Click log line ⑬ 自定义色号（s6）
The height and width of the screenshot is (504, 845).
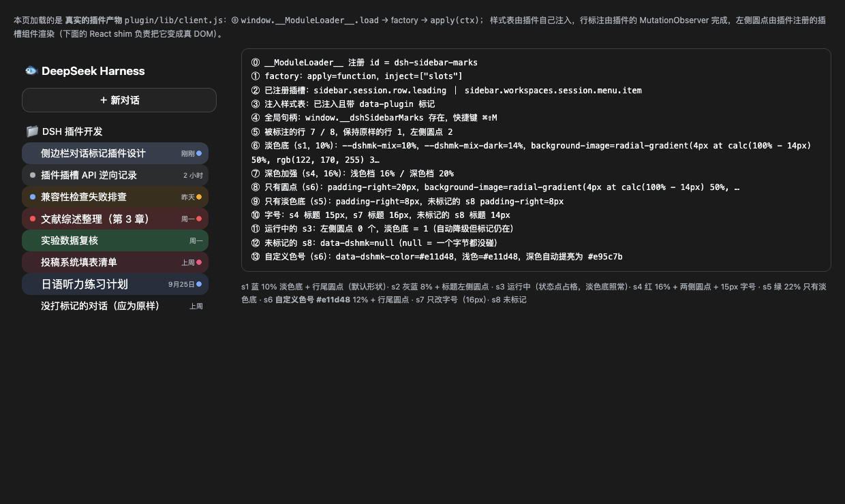[437, 257]
